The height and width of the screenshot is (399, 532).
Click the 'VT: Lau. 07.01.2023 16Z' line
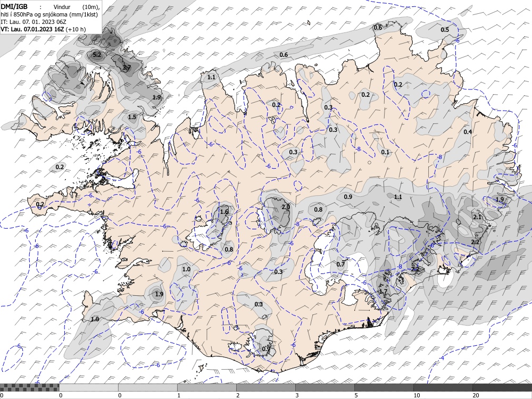click(x=32, y=29)
